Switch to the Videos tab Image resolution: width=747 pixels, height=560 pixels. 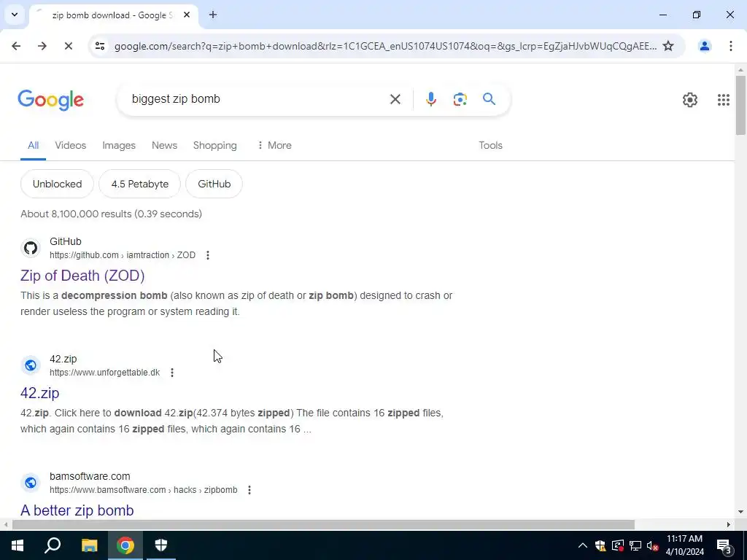tap(71, 145)
